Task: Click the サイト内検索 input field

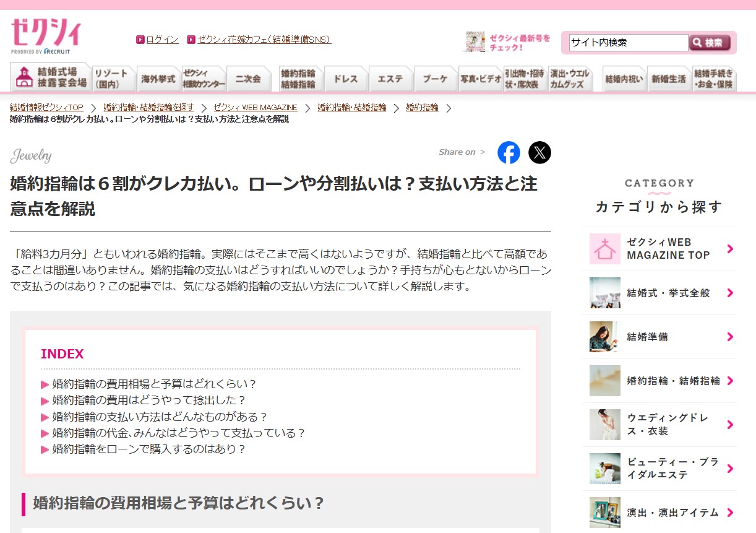Action: 627,43
